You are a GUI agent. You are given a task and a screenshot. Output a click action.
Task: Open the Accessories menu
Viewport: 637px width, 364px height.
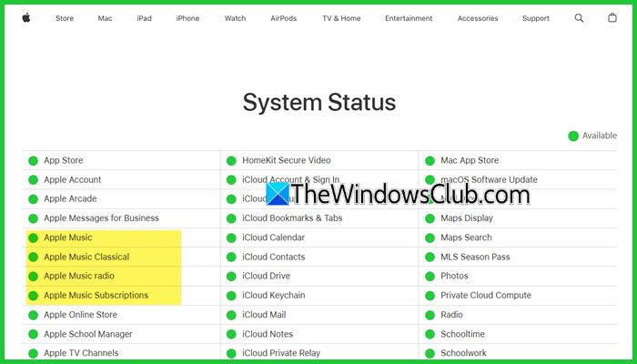coord(478,18)
